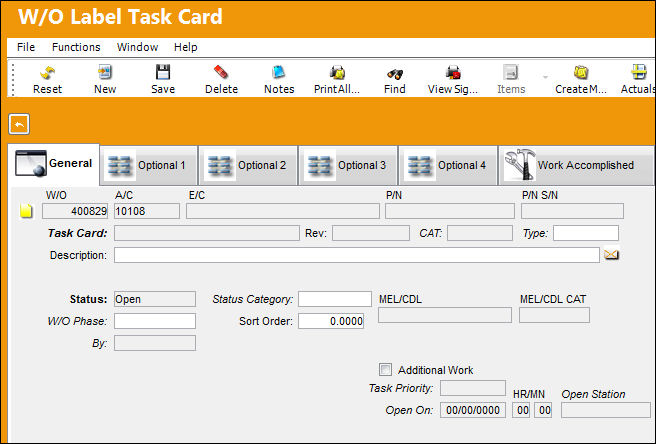Switch to the Optional 3 tab
Viewport: 656px width, 444px height.
point(348,165)
